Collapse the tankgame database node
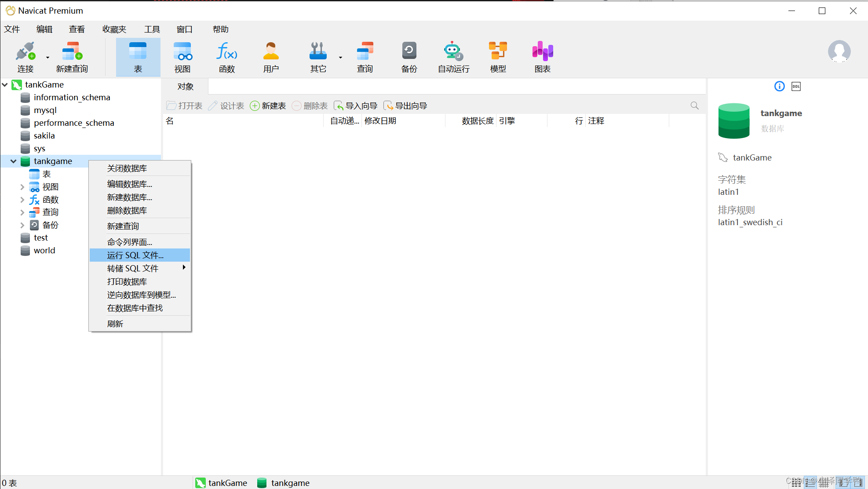Screen dimensions: 868x489 14,161
